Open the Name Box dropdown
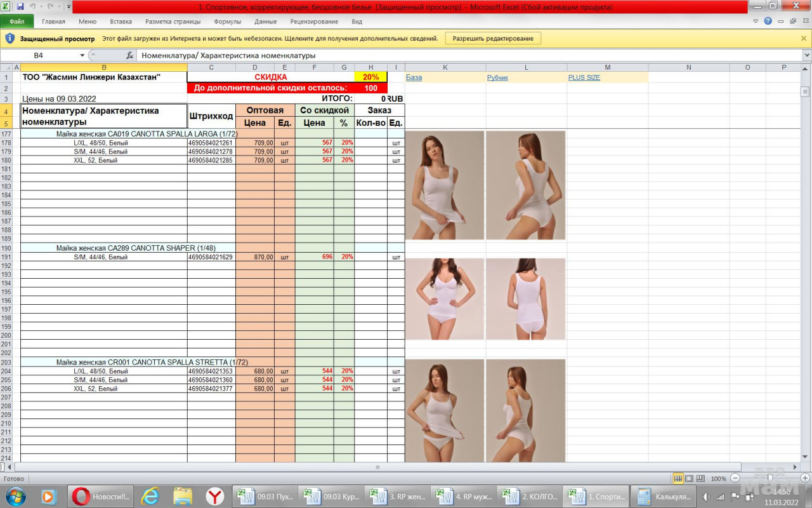This screenshot has height=508, width=812. tap(82, 55)
